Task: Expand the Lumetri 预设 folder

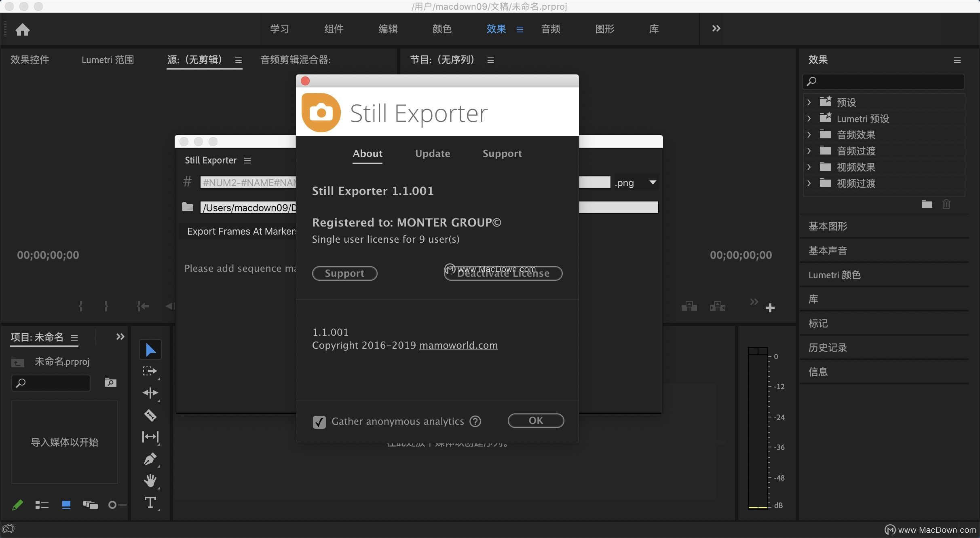Action: 809,119
